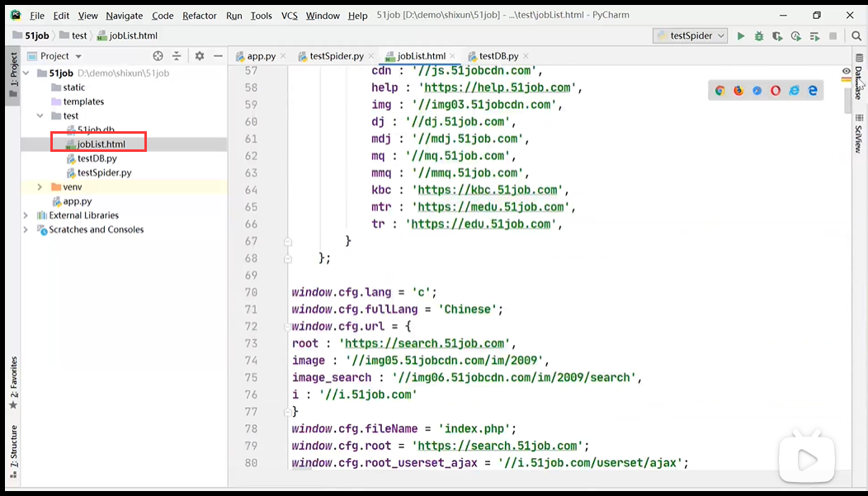
Task: Hide the Project tool window
Action: coord(218,56)
